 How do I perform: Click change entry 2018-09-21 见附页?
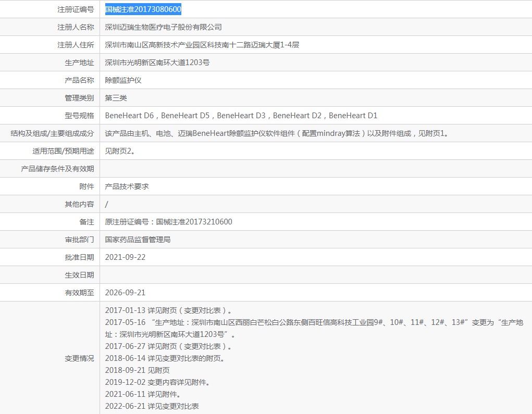tap(138, 370)
